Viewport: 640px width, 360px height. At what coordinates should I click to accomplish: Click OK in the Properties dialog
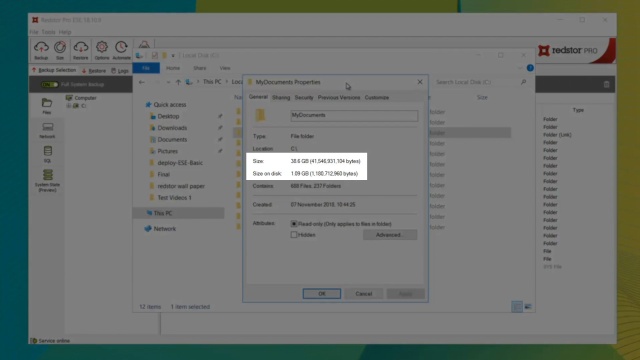coord(322,293)
